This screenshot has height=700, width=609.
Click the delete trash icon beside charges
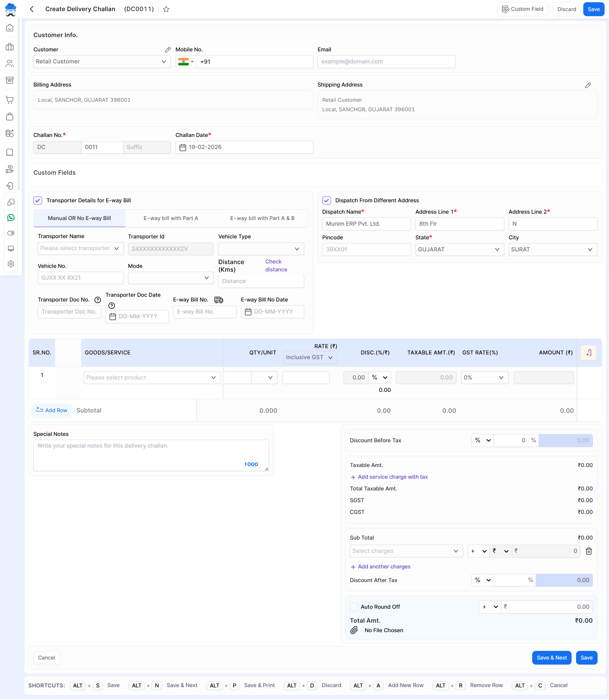[x=589, y=551]
